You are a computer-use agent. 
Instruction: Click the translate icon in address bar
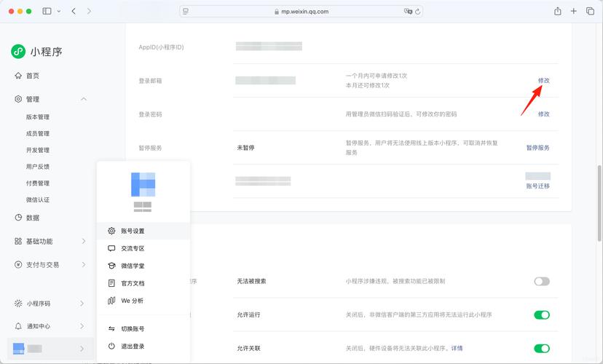point(408,12)
